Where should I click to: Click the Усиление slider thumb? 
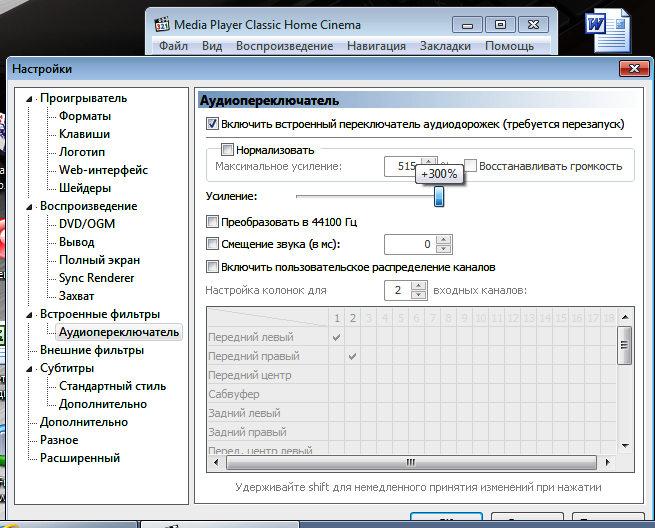(x=439, y=196)
